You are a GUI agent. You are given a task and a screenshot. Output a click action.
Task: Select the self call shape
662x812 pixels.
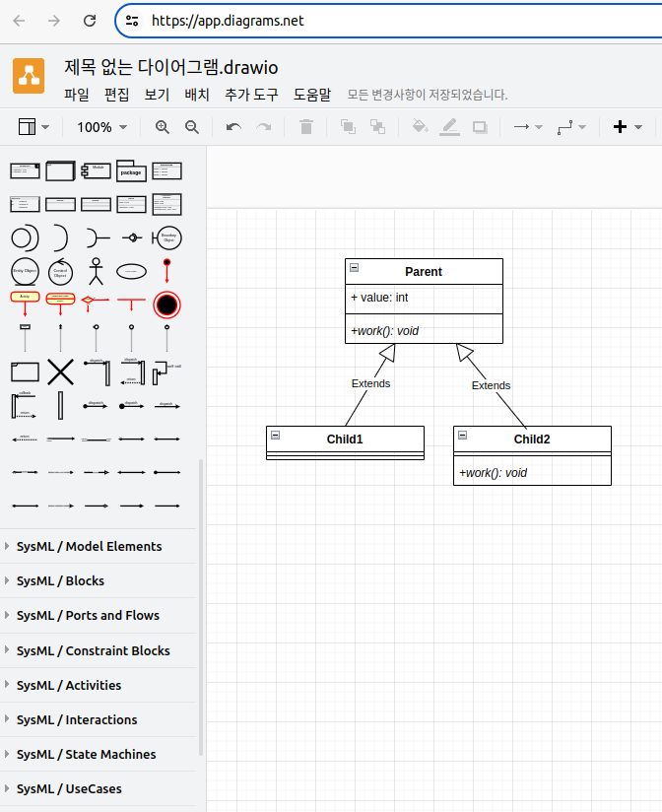[166, 372]
